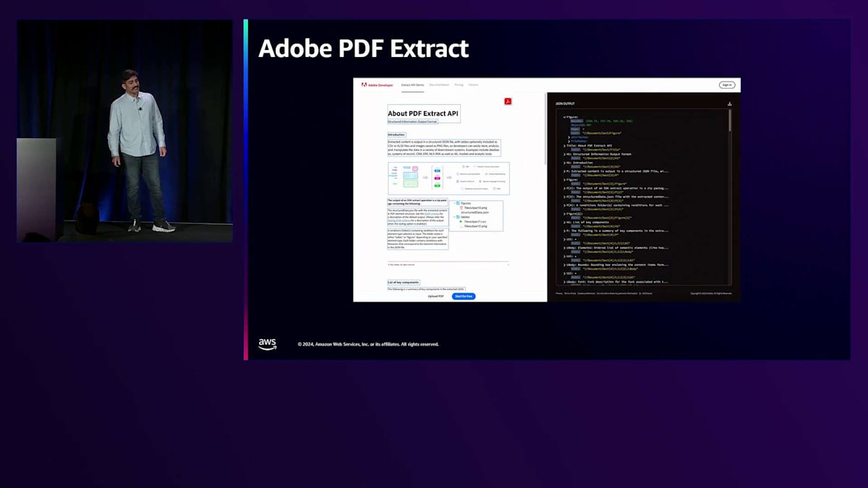Open the Privacy footer link

[559, 294]
